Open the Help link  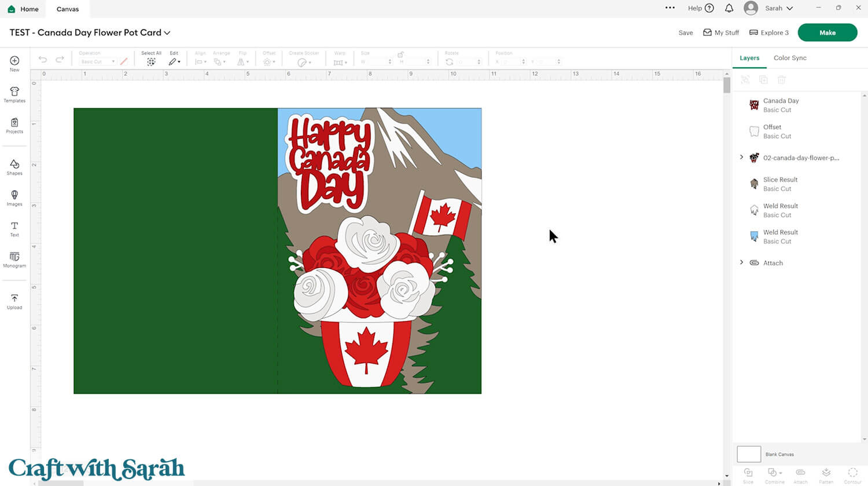click(x=701, y=8)
